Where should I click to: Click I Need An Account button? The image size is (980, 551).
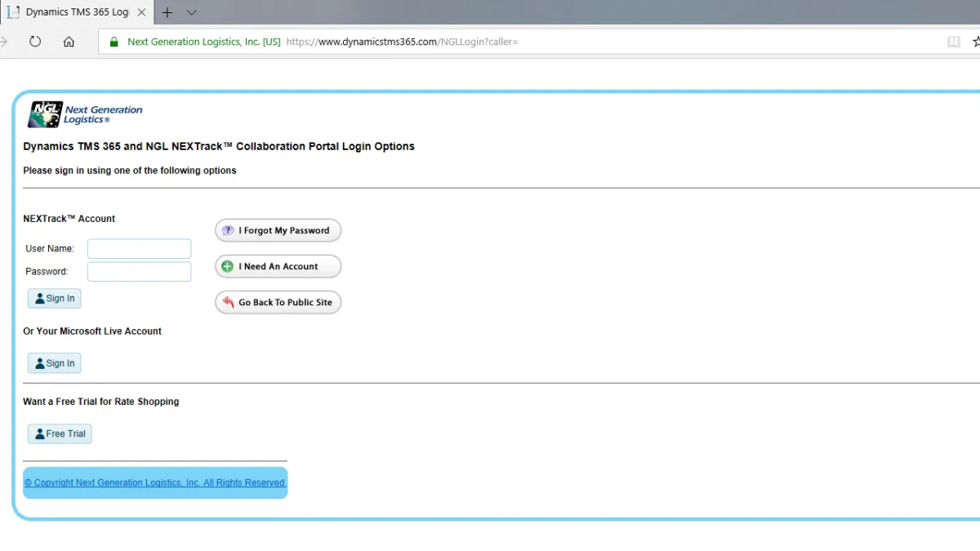click(x=278, y=267)
